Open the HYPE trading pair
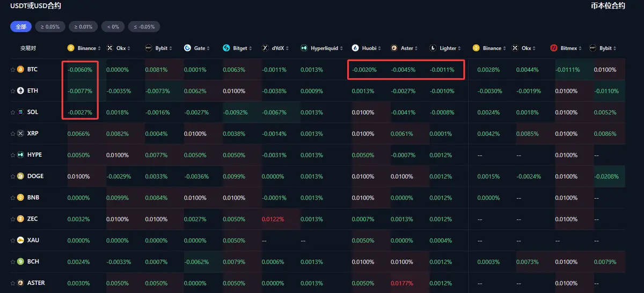 34,155
